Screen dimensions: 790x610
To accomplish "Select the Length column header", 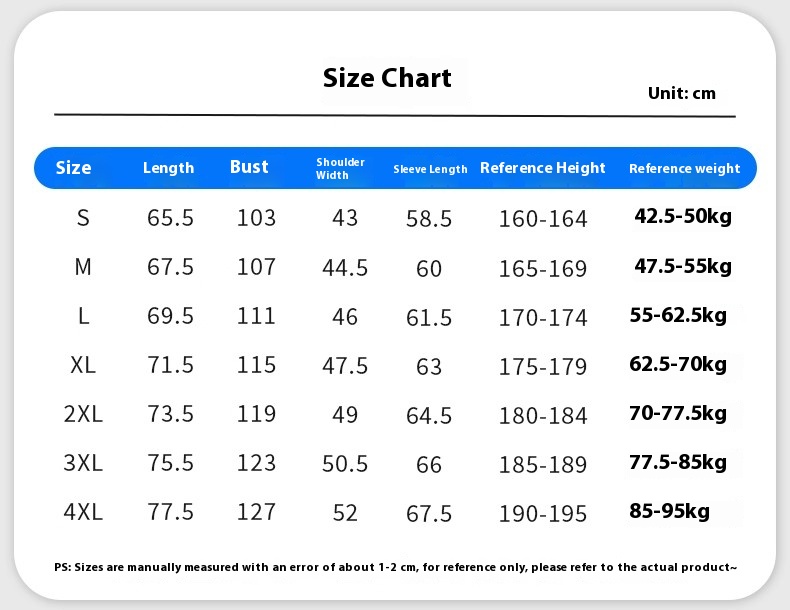I will click(168, 167).
